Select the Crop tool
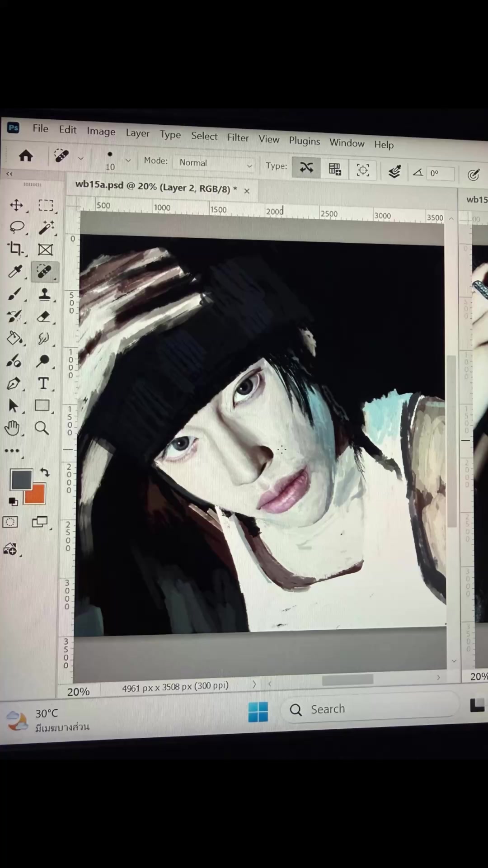 click(x=16, y=248)
